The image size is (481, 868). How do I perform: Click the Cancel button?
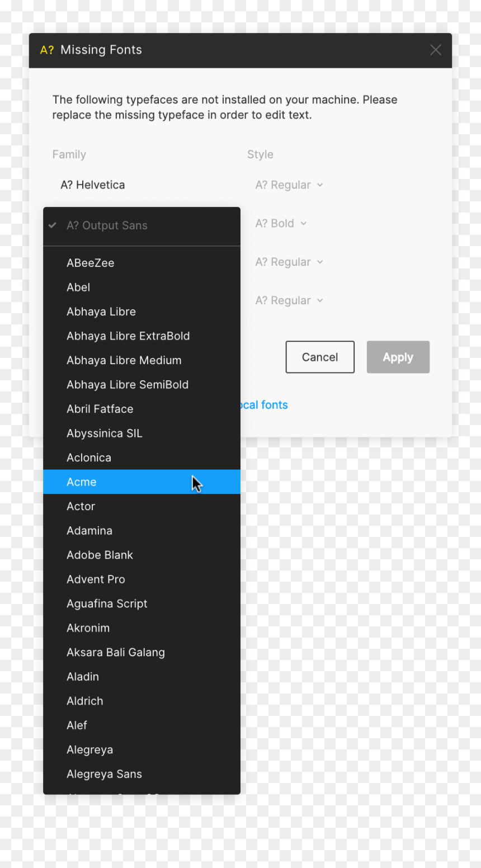[x=320, y=357]
